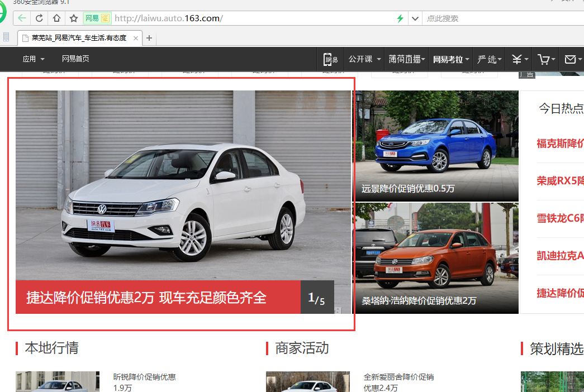This screenshot has height=392, width=584.
Task: Bookmark this page with the star icon
Action: click(74, 18)
